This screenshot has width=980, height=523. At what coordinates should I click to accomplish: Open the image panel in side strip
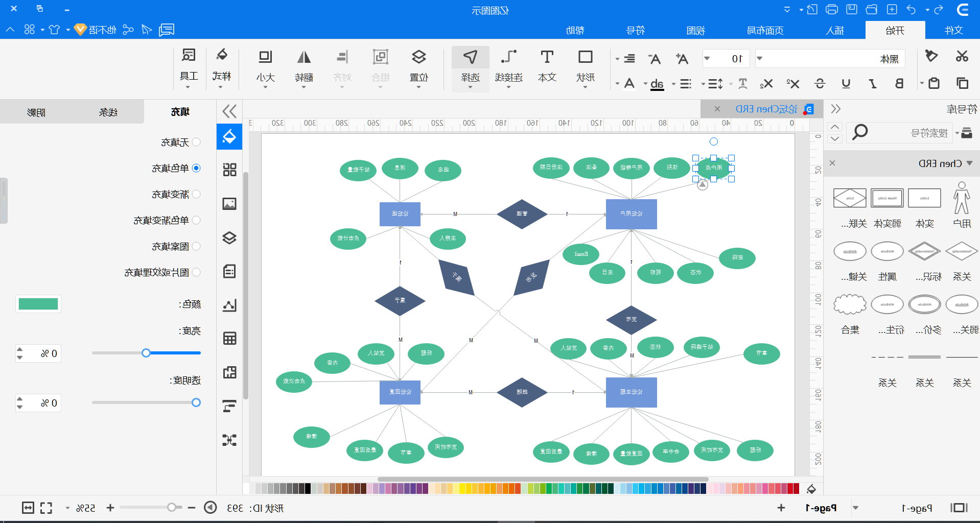[229, 204]
